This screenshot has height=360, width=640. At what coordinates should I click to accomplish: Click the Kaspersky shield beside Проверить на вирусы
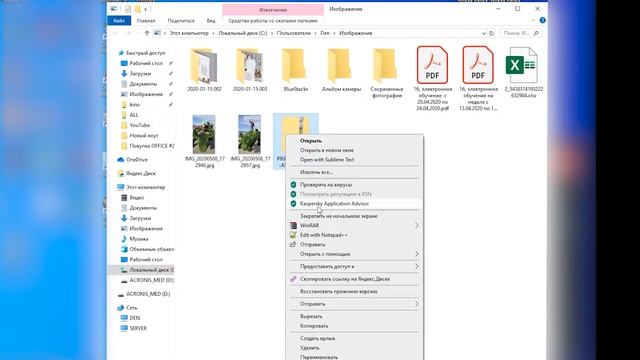[293, 184]
